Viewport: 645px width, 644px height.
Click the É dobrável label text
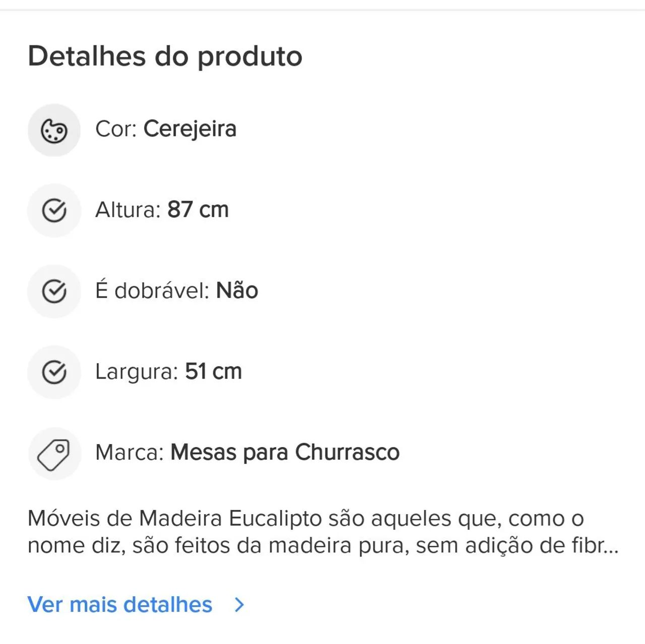152,290
